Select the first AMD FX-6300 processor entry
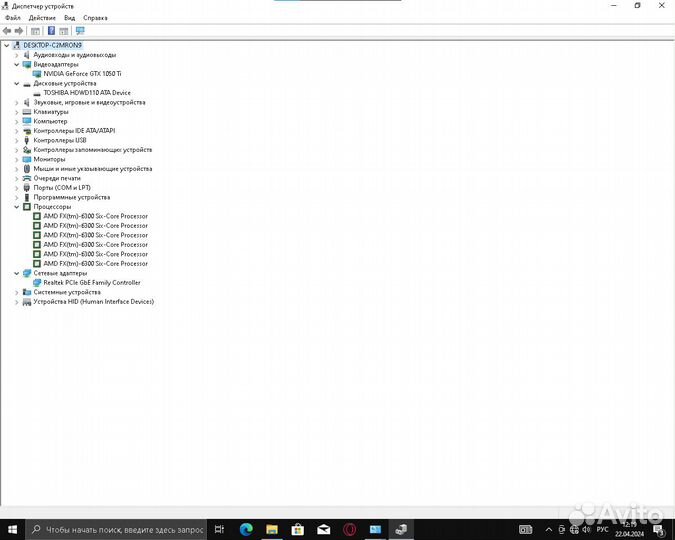675x540 pixels. (95, 216)
